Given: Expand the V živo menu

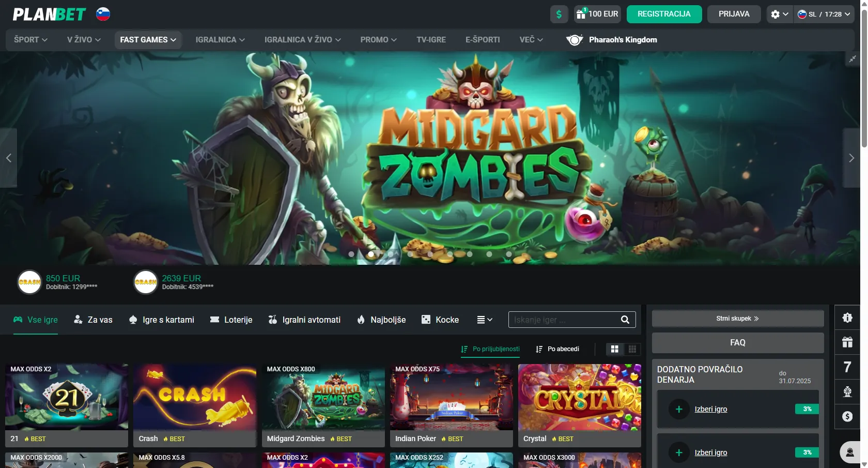Looking at the screenshot, I should point(84,40).
